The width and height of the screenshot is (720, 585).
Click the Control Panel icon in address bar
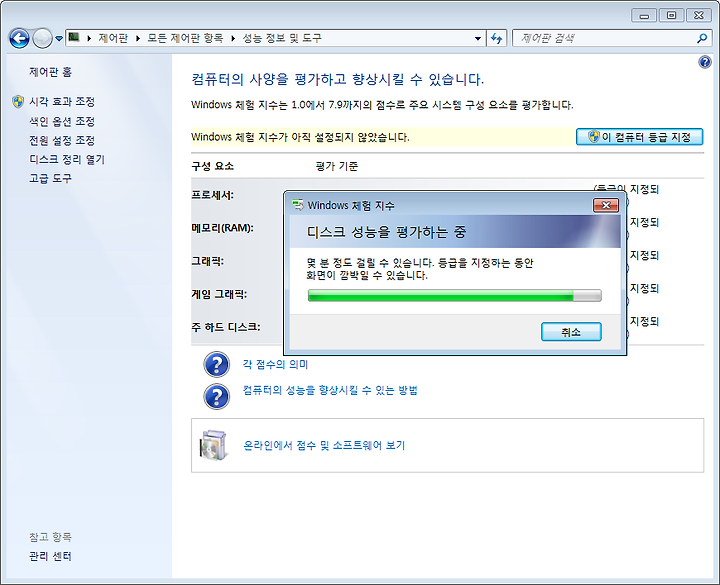(x=74, y=38)
